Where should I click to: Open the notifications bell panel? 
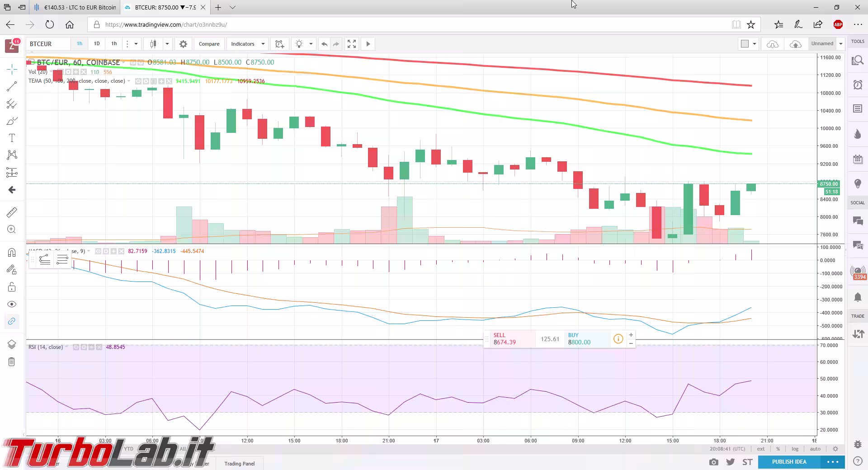858,297
